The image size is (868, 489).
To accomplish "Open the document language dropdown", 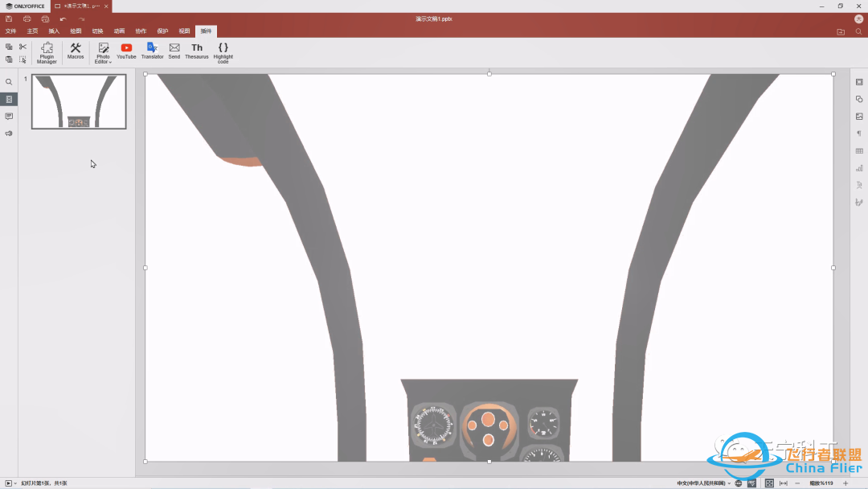I will (x=704, y=483).
